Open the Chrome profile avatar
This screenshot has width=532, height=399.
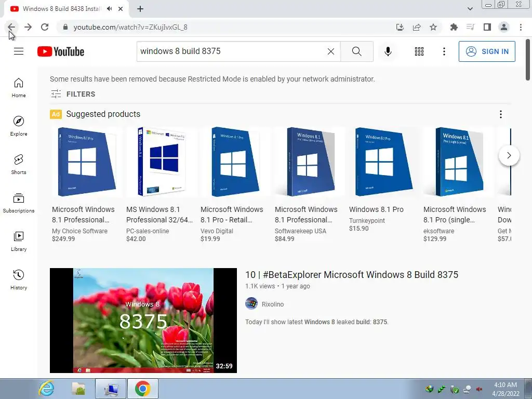pos(504,27)
